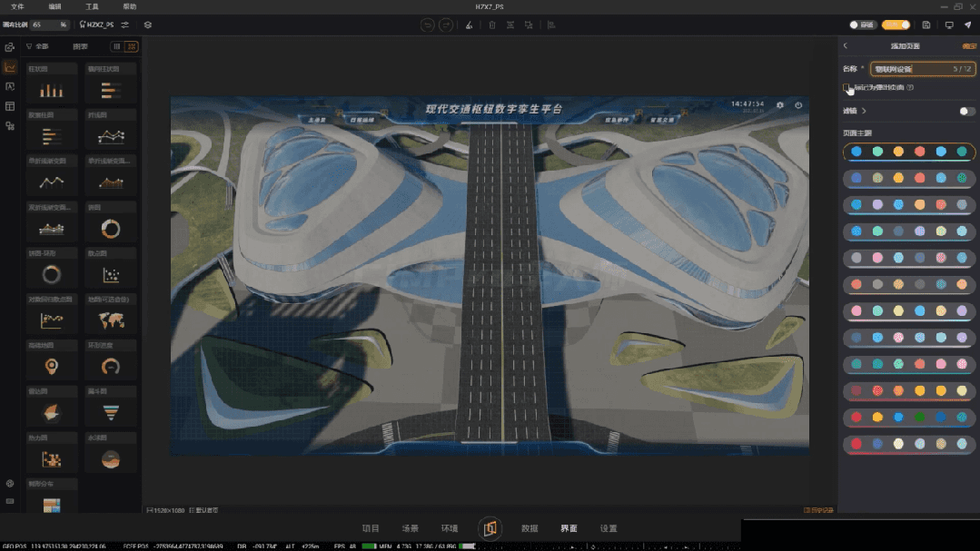Go back using the panel's left chevron
Screen dimensions: 980x551
pos(846,45)
